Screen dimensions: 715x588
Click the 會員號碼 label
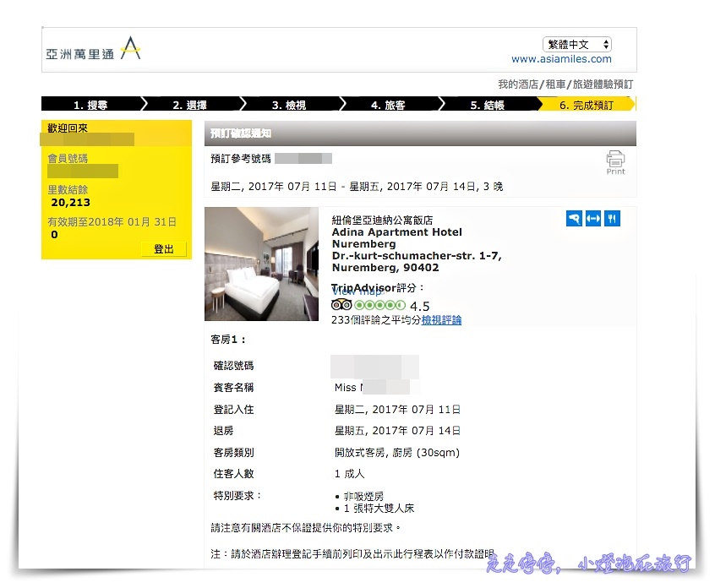click(x=68, y=158)
